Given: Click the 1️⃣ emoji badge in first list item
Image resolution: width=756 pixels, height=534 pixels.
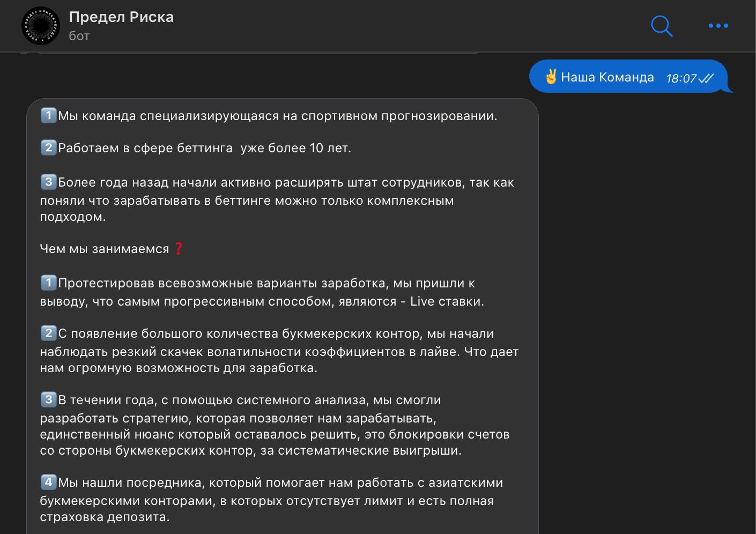Looking at the screenshot, I should point(48,115).
